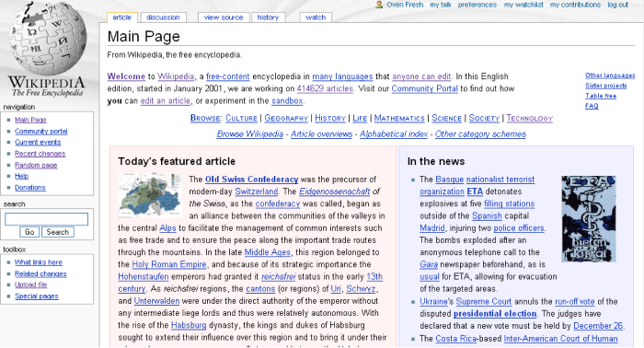This screenshot has width=644, height=348.
Task: Open Other category schemes link
Action: (480, 133)
